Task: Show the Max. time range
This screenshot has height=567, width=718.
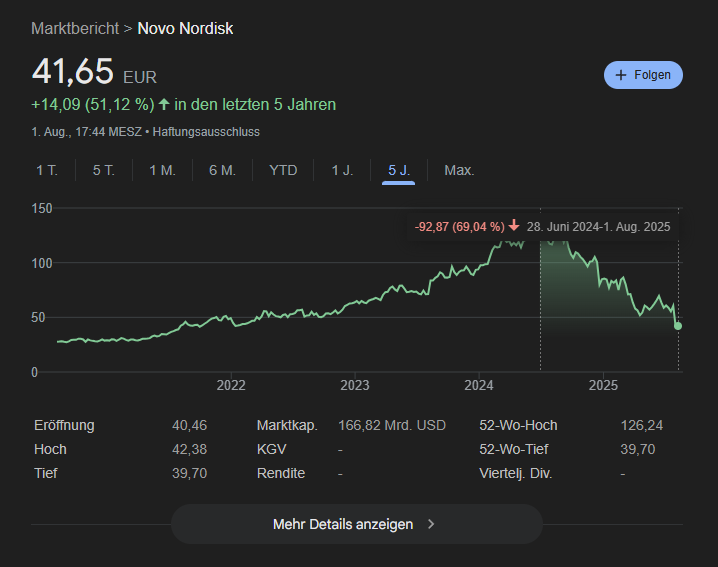Action: [x=459, y=170]
